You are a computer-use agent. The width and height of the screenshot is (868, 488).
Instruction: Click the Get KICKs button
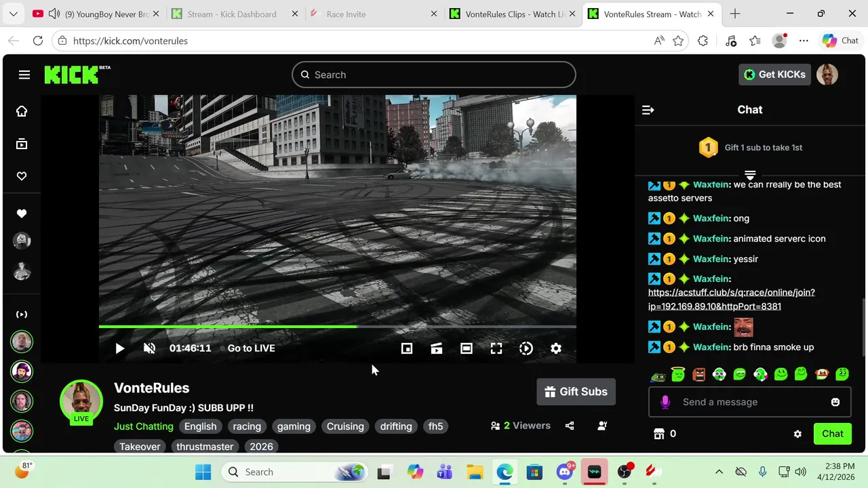(774, 75)
